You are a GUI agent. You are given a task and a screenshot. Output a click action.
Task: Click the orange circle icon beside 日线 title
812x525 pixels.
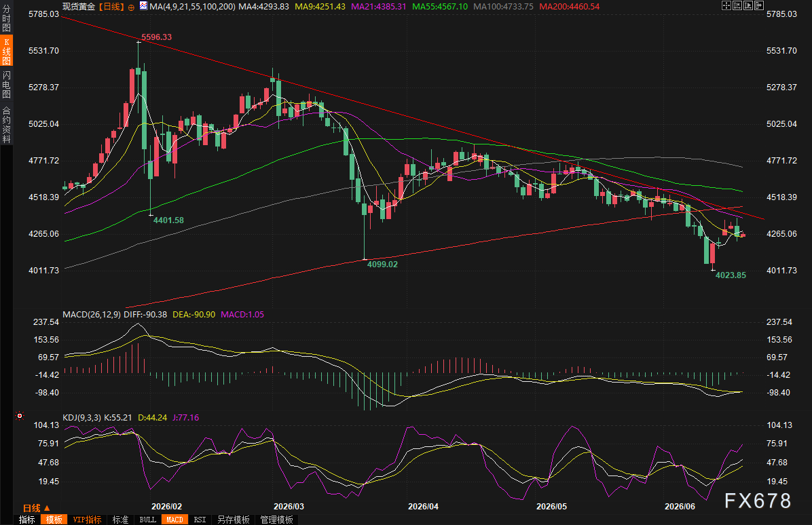coord(131,7)
